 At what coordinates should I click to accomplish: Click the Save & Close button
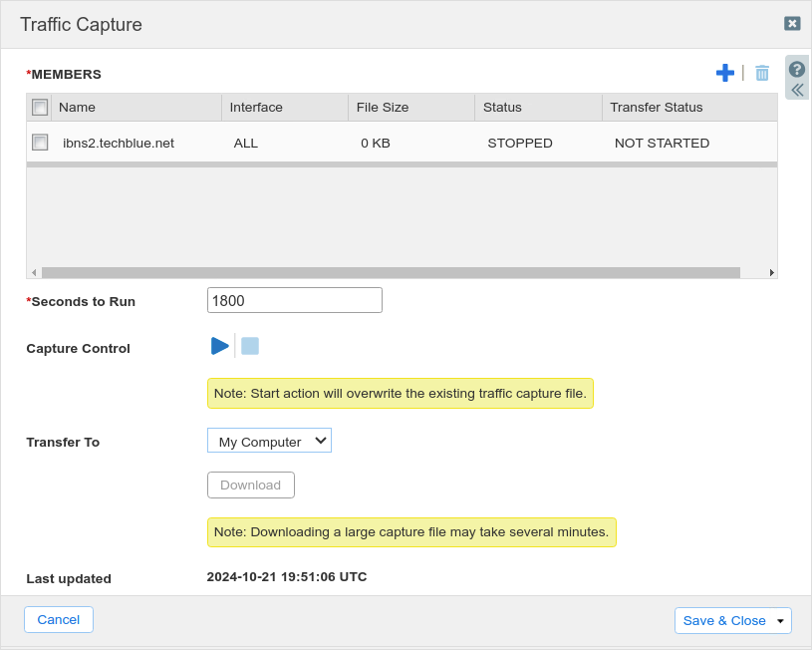click(x=724, y=621)
